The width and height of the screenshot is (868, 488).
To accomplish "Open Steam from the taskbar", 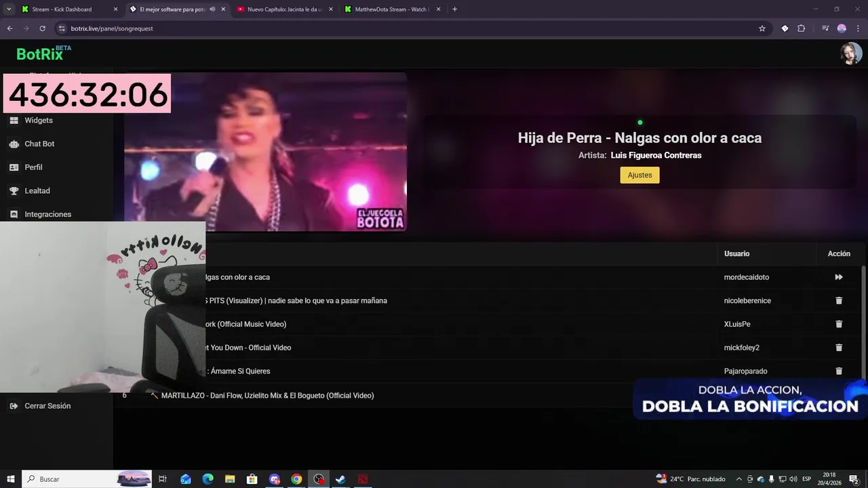I will coord(340,479).
